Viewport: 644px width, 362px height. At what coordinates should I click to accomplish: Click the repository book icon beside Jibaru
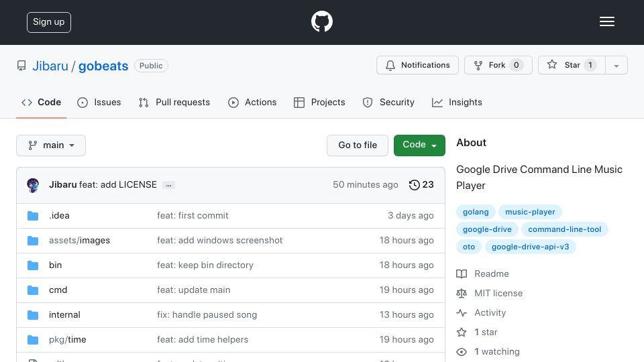click(21, 66)
